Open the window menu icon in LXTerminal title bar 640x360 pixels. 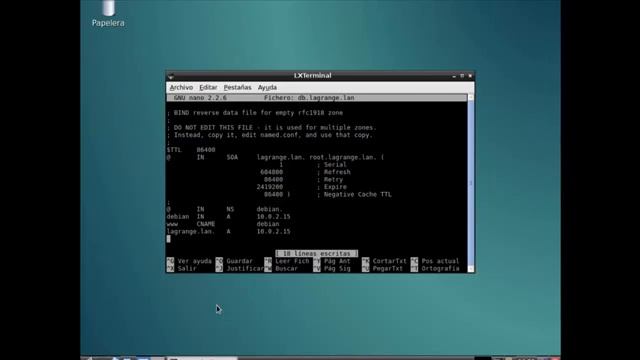[171, 76]
